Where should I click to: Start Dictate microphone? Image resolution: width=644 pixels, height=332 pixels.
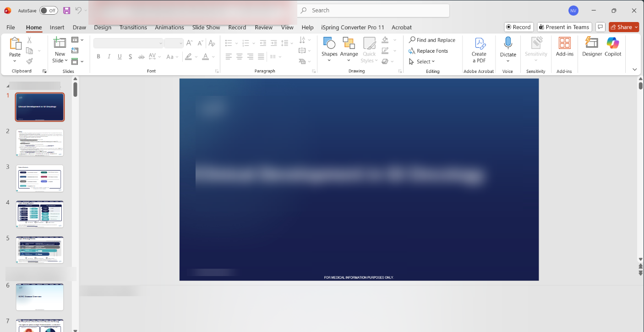(x=508, y=50)
